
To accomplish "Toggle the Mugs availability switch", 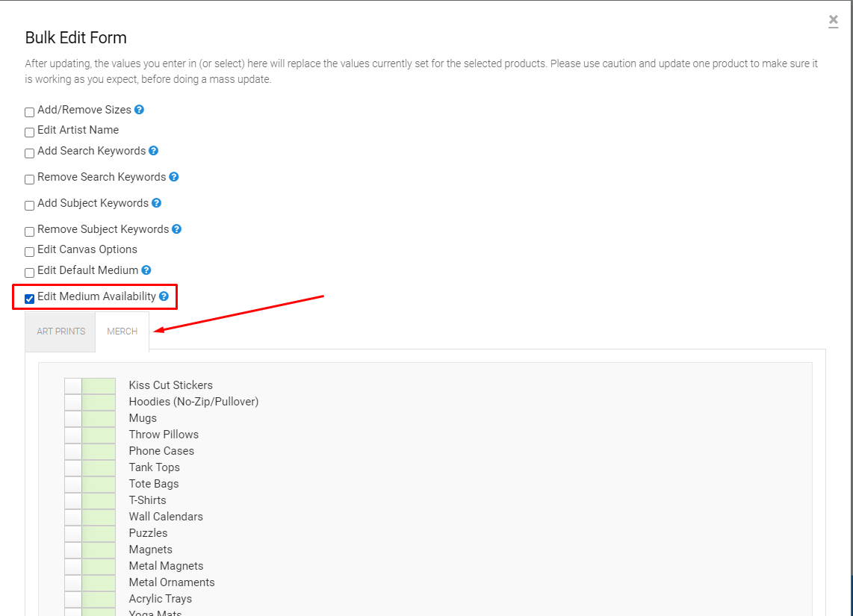I will (90, 418).
